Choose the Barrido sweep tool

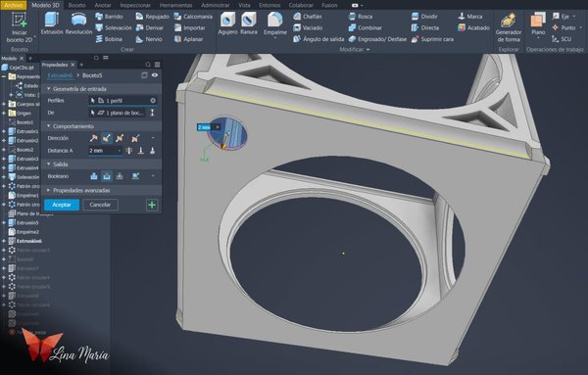pyautogui.click(x=109, y=17)
